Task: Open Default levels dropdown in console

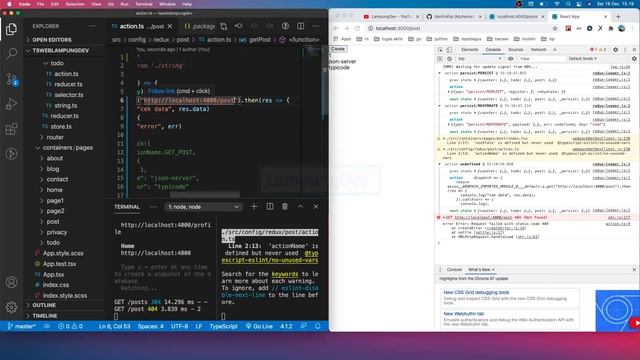Action: point(582,59)
